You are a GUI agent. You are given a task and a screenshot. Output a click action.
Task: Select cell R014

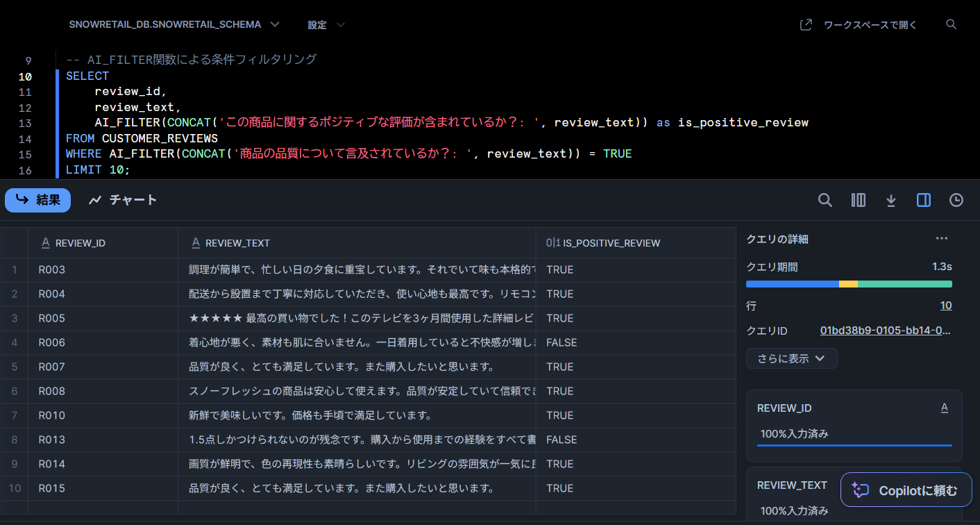click(x=103, y=464)
